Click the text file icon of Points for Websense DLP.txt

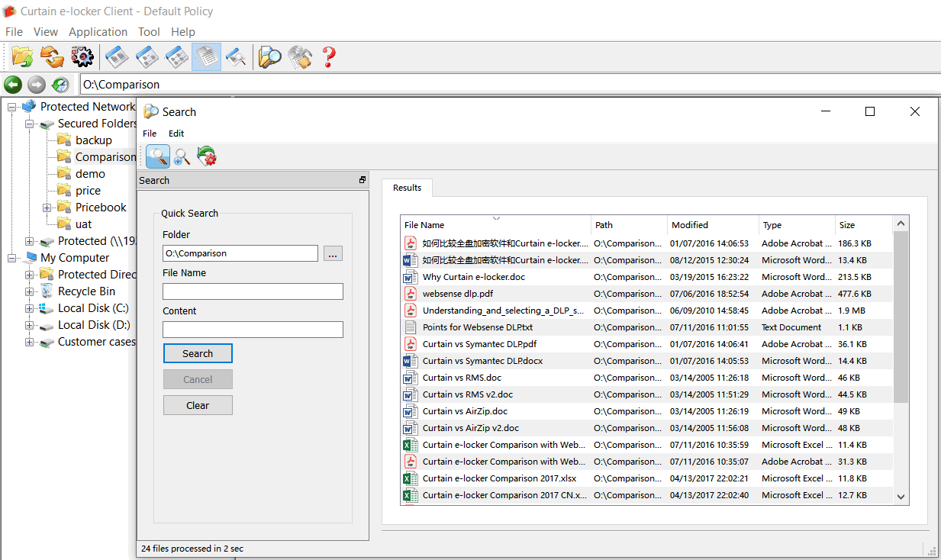pos(410,327)
